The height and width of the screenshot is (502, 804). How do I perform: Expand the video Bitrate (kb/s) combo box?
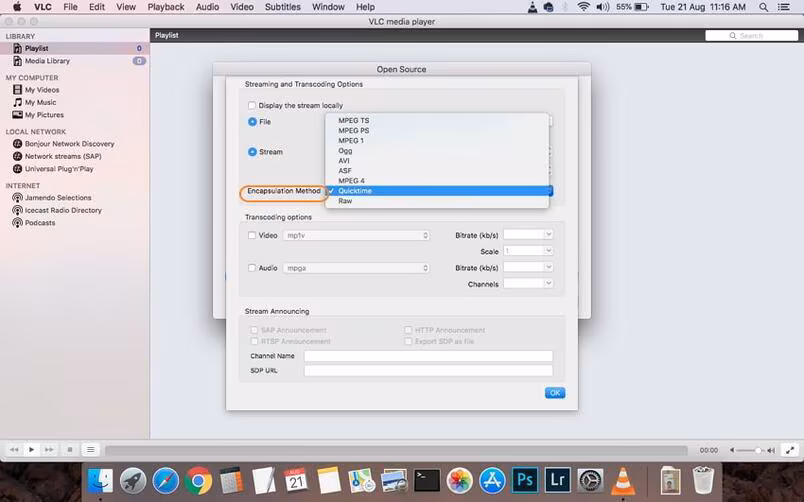[x=548, y=234]
